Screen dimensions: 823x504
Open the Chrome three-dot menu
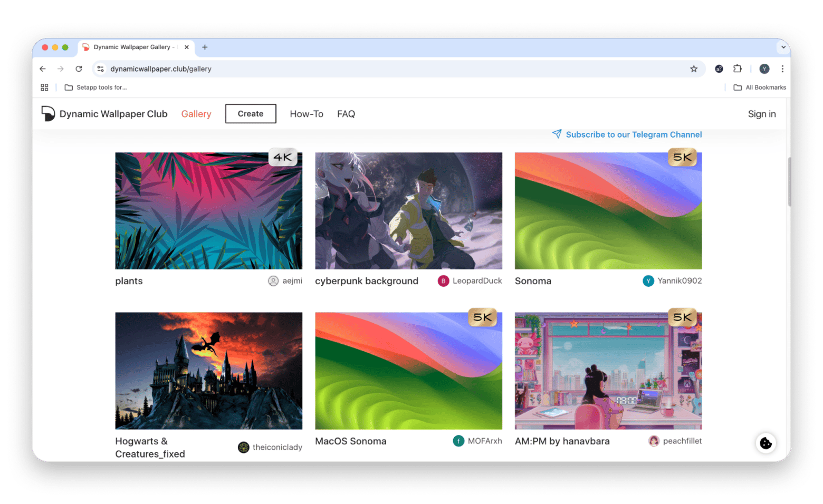point(782,69)
